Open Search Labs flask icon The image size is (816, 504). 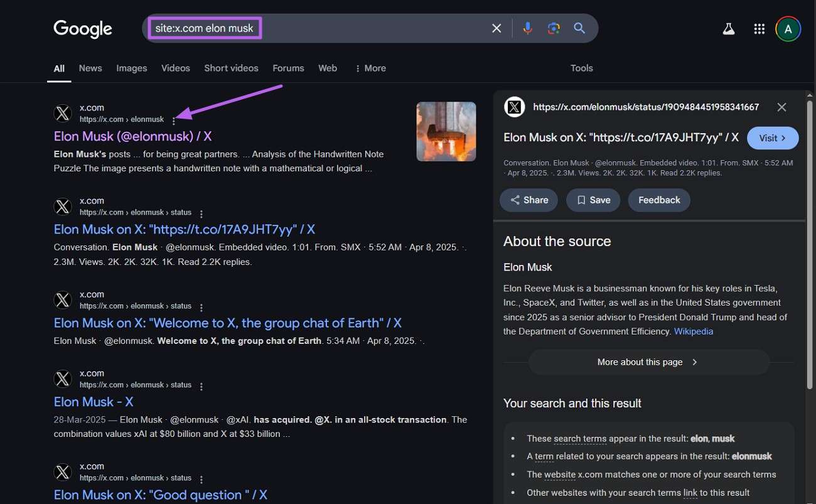click(x=728, y=29)
